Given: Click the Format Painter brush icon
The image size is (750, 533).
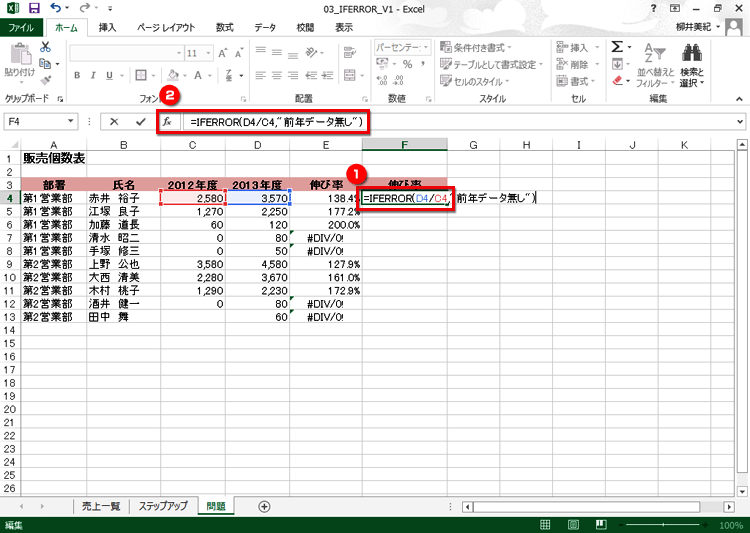Looking at the screenshot, I should click(x=45, y=80).
